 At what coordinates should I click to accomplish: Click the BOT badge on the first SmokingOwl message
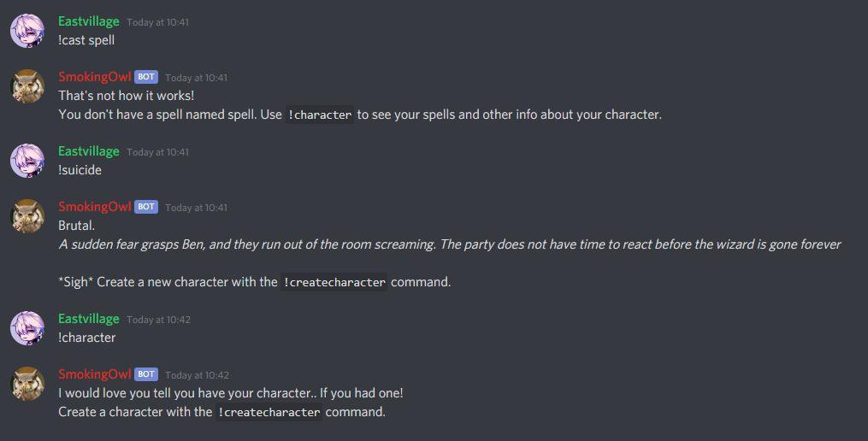coord(146,77)
